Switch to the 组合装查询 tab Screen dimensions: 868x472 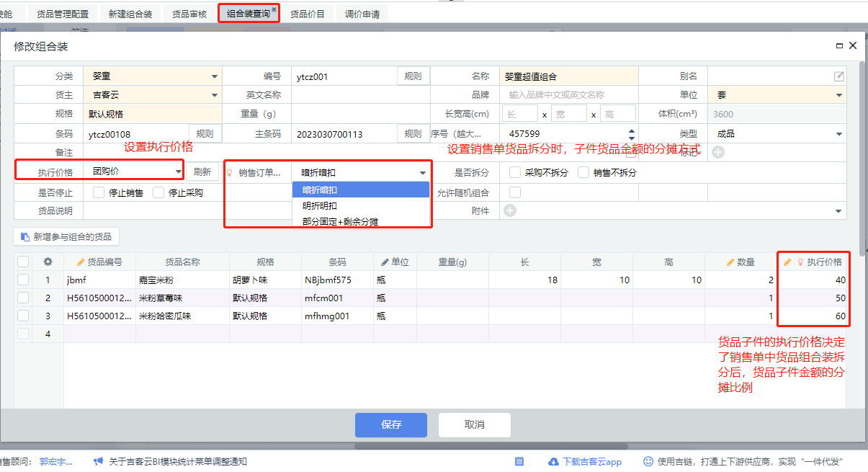[x=249, y=14]
